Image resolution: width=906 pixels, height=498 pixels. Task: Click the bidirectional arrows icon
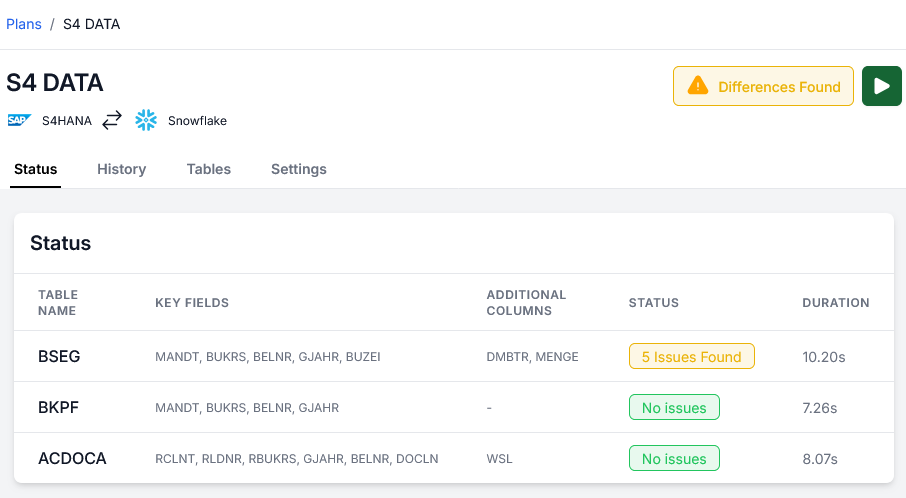click(112, 121)
